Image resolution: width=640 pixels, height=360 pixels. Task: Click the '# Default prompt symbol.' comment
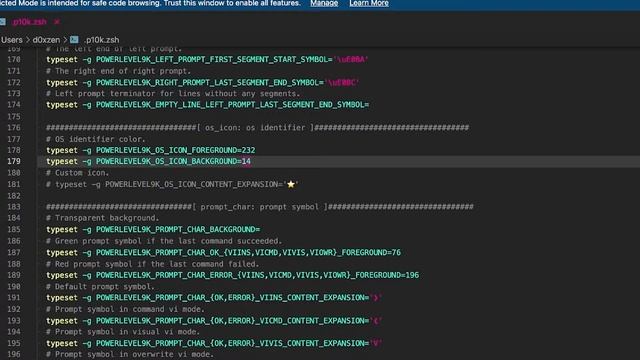tap(100, 287)
